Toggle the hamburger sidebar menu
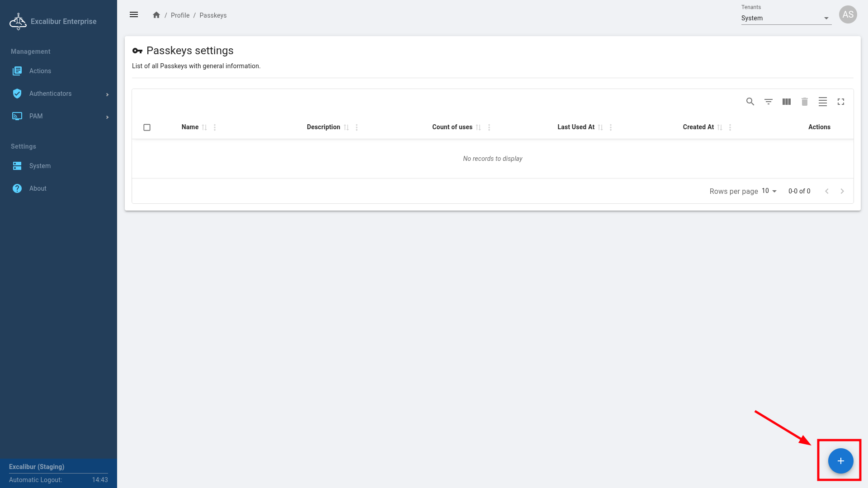The height and width of the screenshot is (488, 868). point(134,15)
